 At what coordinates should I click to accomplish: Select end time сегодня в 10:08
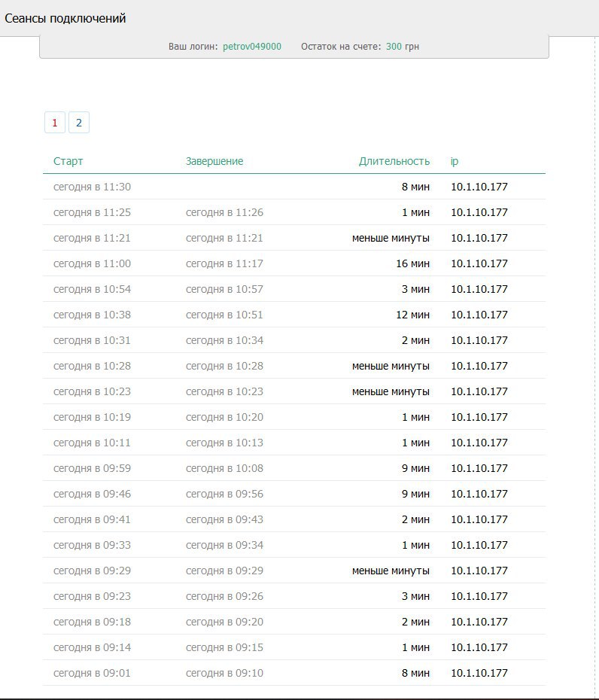[x=224, y=468]
